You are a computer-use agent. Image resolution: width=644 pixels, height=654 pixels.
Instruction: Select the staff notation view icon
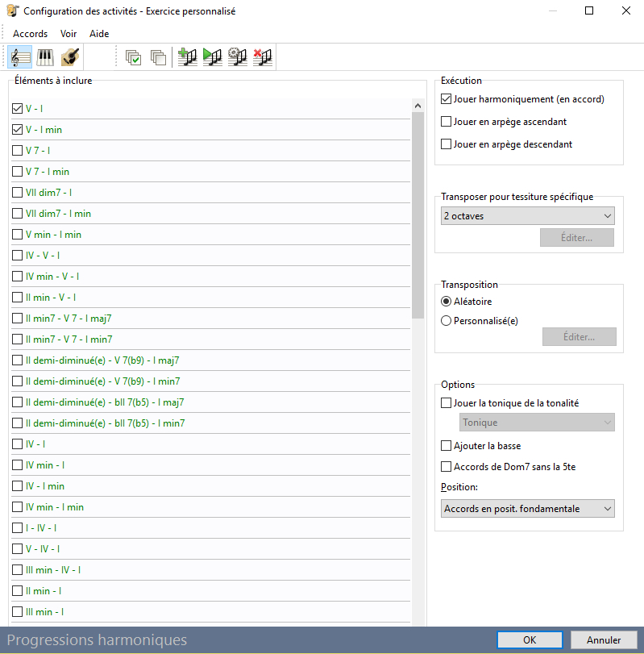[20, 57]
